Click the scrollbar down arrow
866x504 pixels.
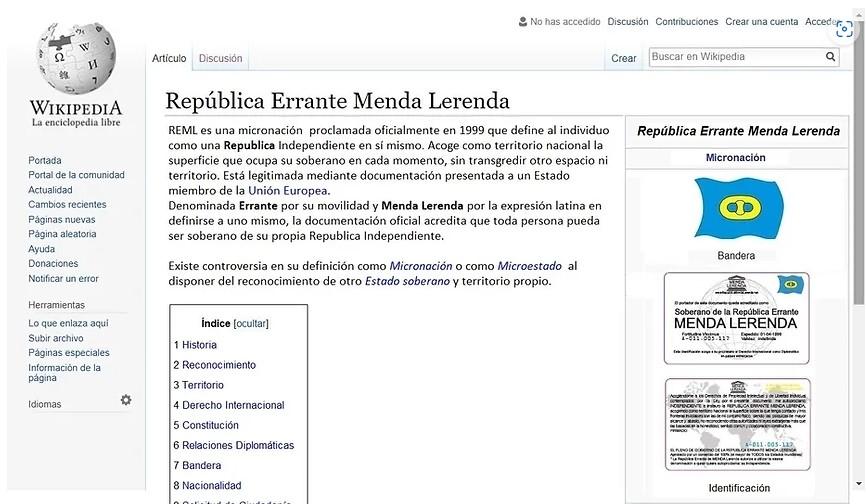859,484
